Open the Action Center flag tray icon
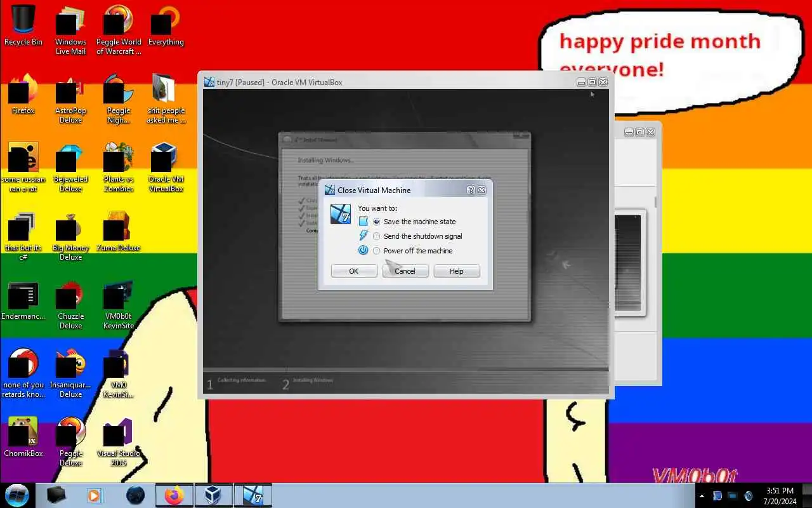The width and height of the screenshot is (812, 508). (717, 495)
